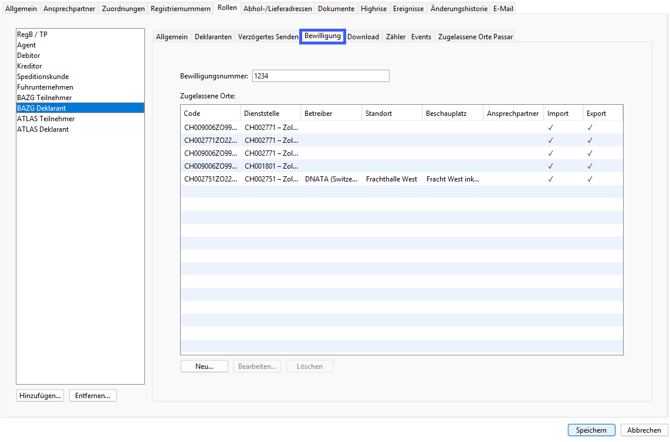Open the Zugelassene Orte Passar tab
The width and height of the screenshot is (670, 442).
[x=475, y=37]
